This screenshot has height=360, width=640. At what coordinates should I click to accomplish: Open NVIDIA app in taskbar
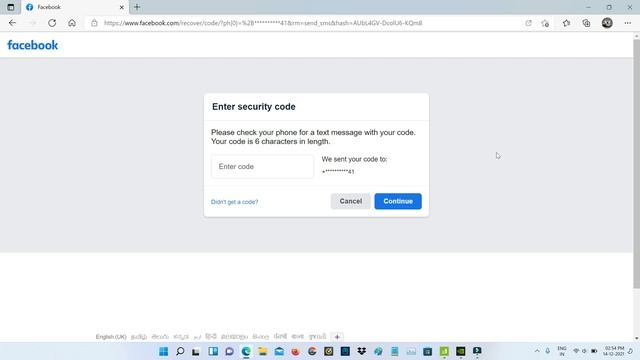tap(461, 351)
